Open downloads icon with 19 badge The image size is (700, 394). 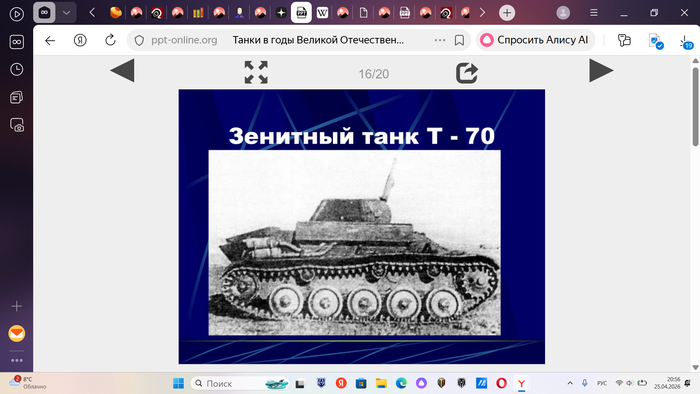[686, 42]
